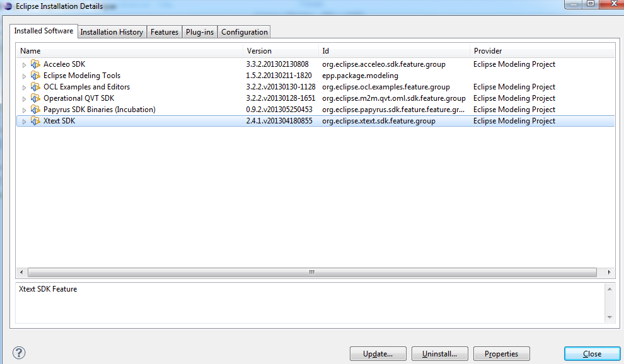Click id epp.package.modeling
Image resolution: width=624 pixels, height=364 pixels.
360,76
